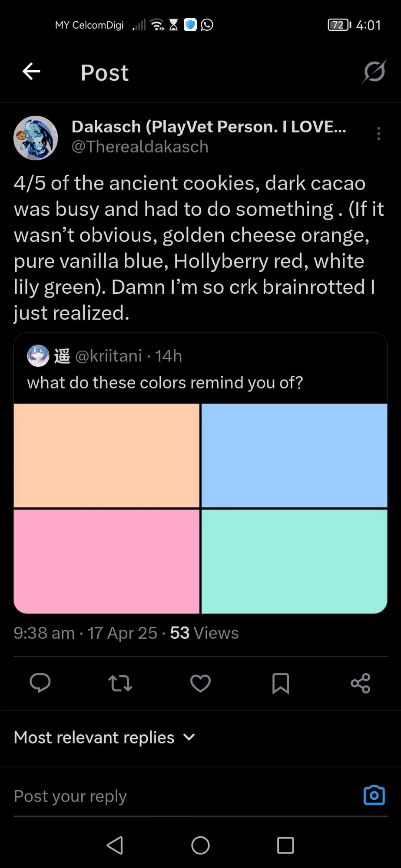Screen dimensions: 401x868
Task: Tap the light blue color square
Action: [294, 455]
